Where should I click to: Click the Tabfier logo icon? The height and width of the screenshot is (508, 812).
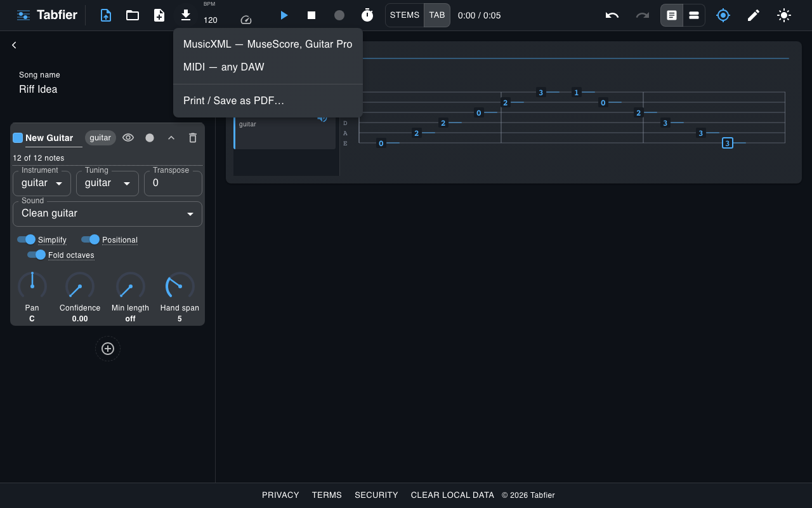tap(23, 15)
